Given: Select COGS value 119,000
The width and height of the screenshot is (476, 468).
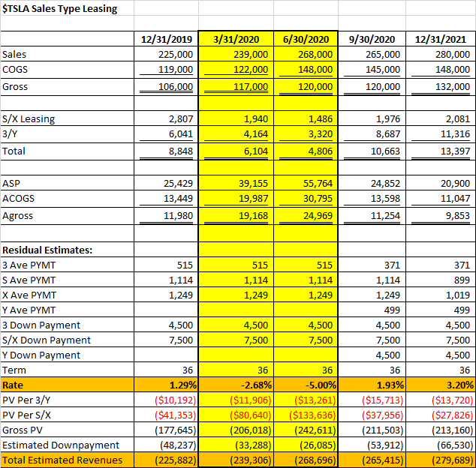Looking at the screenshot, I should click(176, 70).
